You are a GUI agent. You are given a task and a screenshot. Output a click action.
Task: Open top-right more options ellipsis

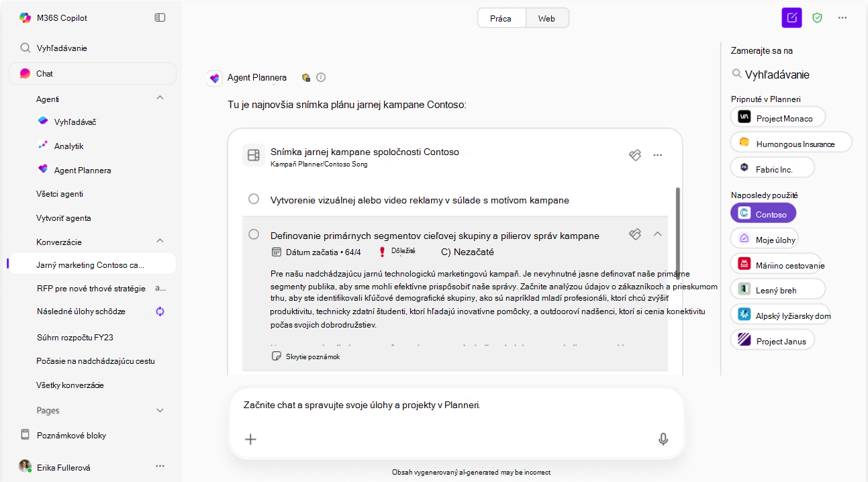coord(842,18)
